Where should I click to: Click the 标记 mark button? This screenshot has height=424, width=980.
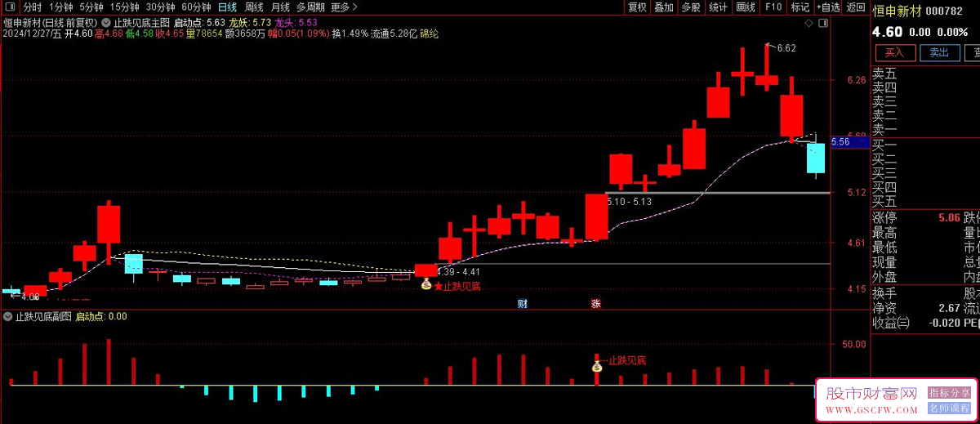click(x=800, y=7)
